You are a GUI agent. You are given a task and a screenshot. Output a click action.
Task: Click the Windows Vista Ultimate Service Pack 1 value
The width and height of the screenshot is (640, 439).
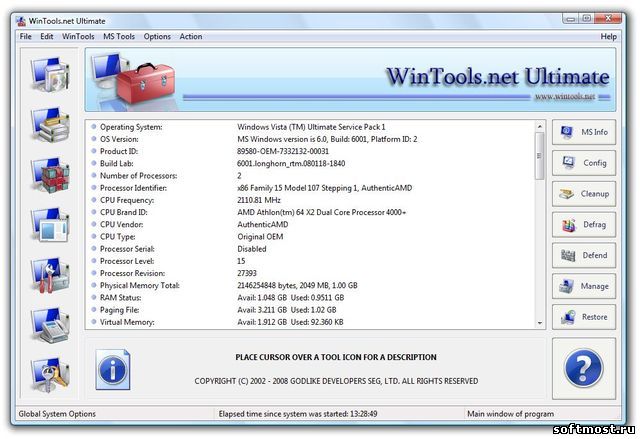click(x=311, y=127)
